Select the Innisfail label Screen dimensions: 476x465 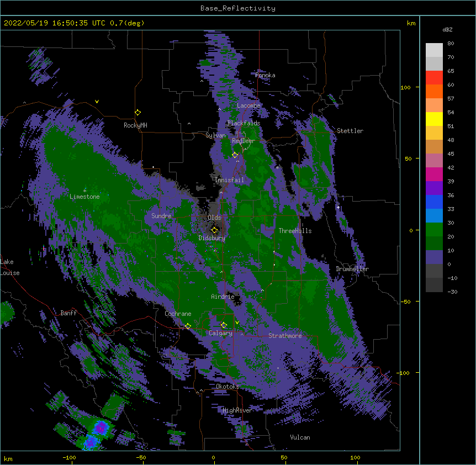tap(229, 180)
